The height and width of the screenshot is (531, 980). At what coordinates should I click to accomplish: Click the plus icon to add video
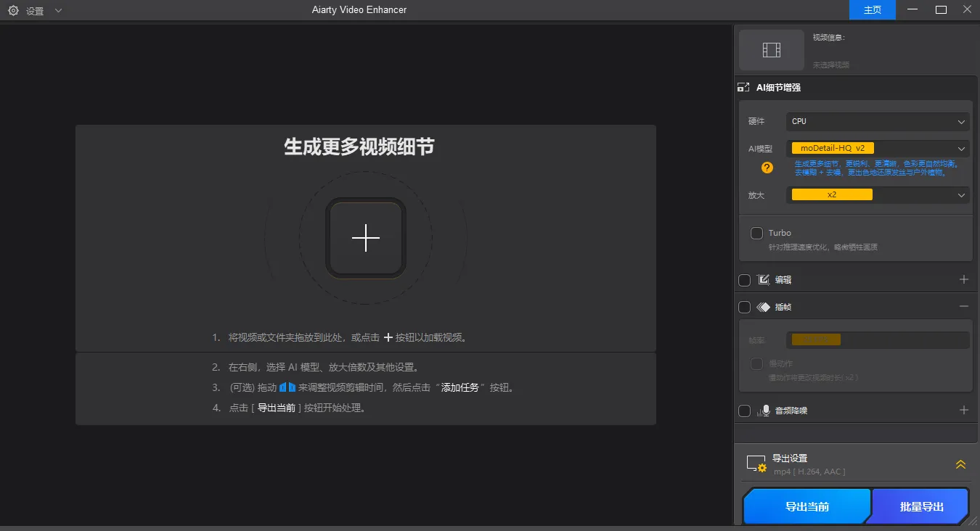click(366, 238)
